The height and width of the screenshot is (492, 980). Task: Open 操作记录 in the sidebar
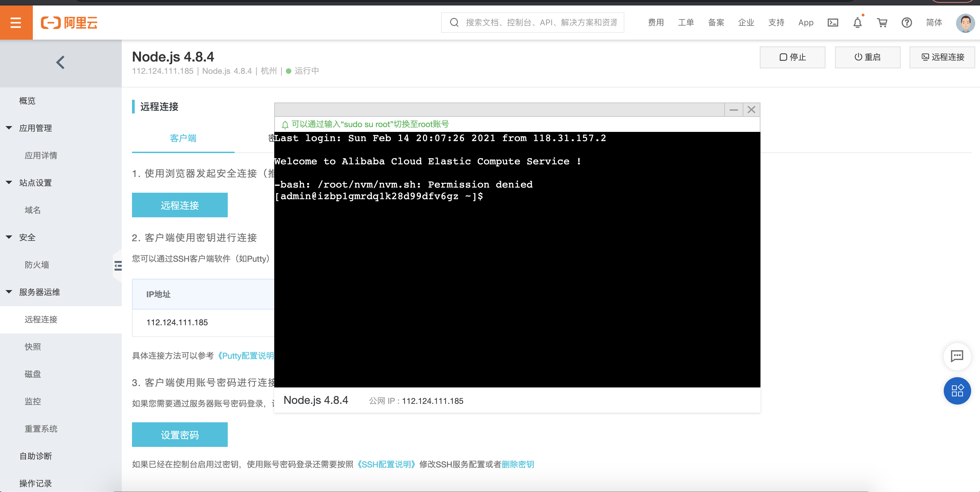tap(36, 483)
